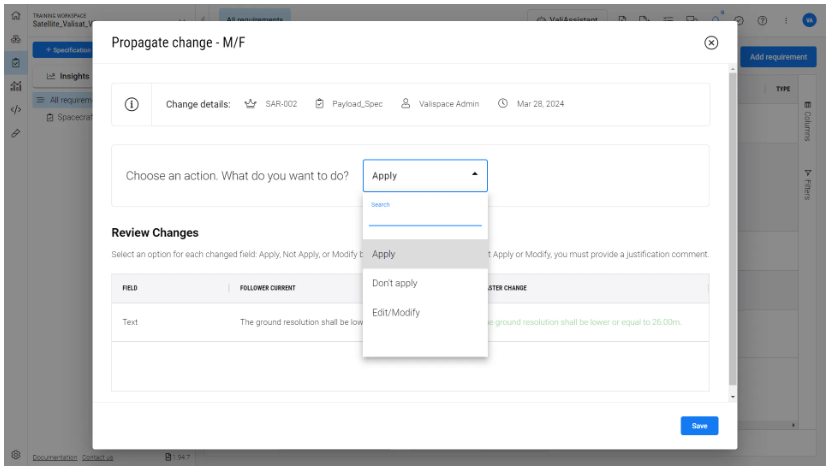Screen dimensions: 832x468
Task: Open the help question mark icon
Action: (762, 21)
